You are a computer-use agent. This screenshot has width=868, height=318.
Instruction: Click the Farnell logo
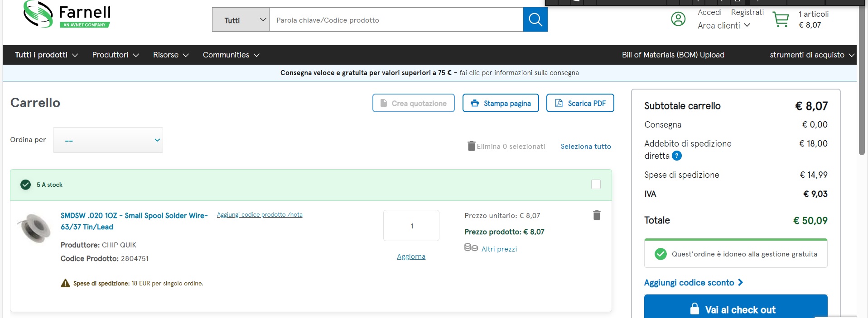point(67,14)
